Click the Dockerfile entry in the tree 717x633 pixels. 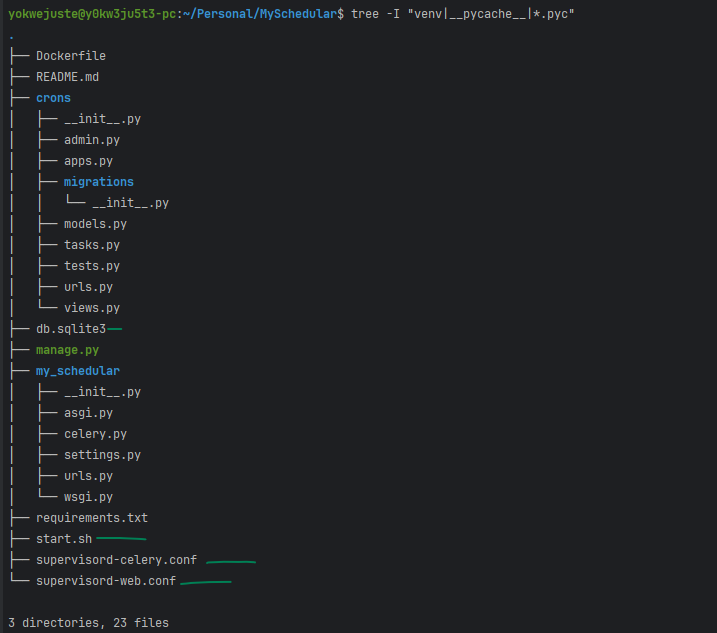point(71,56)
